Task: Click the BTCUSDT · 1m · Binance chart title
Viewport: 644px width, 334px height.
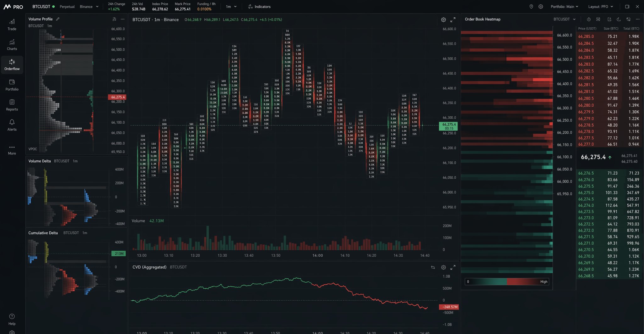Action: [x=155, y=19]
